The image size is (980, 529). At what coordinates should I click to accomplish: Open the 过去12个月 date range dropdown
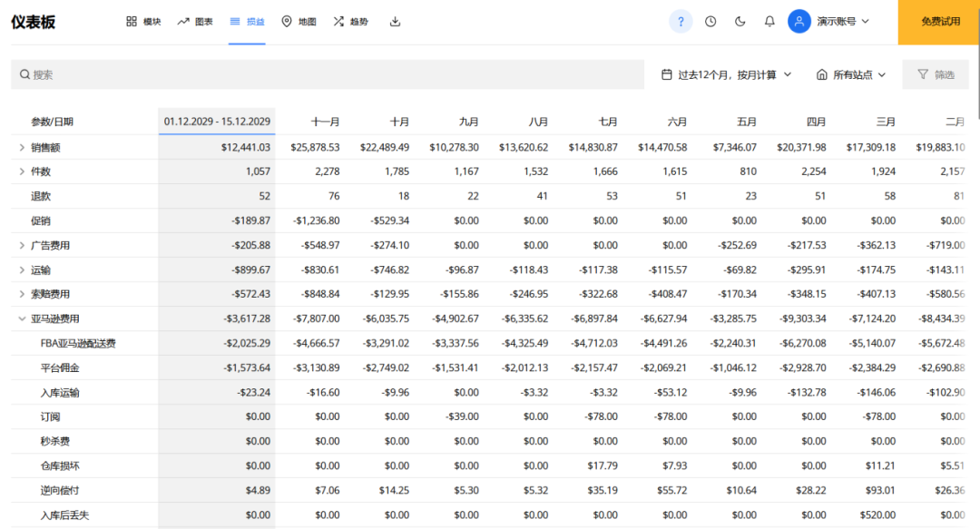[x=726, y=74]
